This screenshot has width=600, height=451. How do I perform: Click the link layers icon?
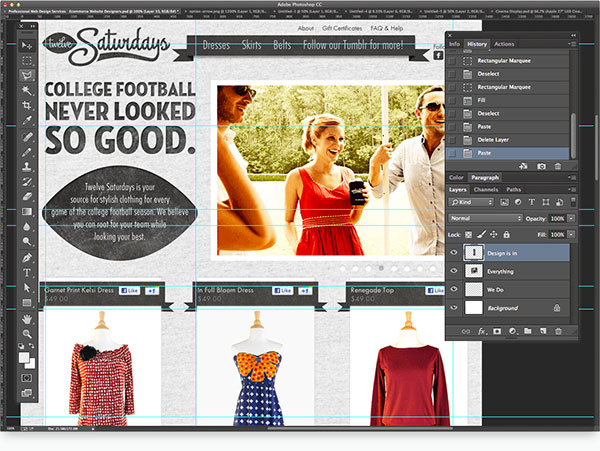465,330
